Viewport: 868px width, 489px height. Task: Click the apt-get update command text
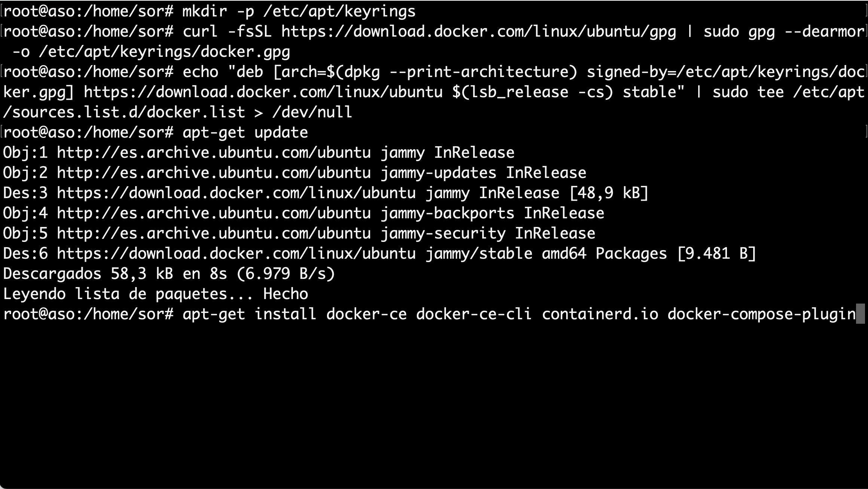(x=245, y=132)
